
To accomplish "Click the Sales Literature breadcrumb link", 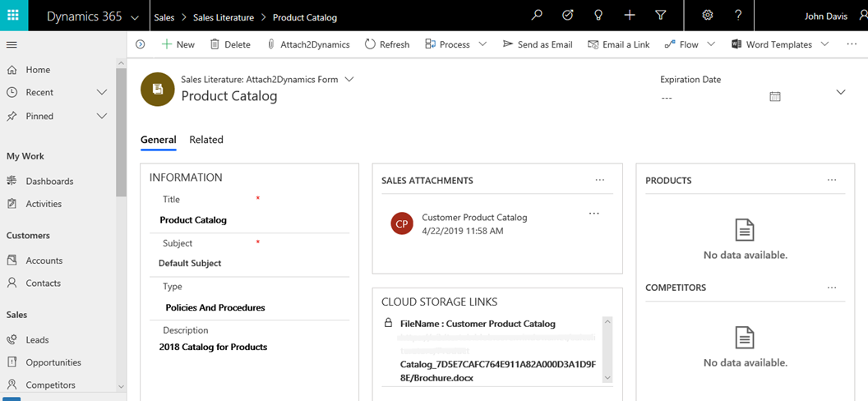I will point(224,18).
